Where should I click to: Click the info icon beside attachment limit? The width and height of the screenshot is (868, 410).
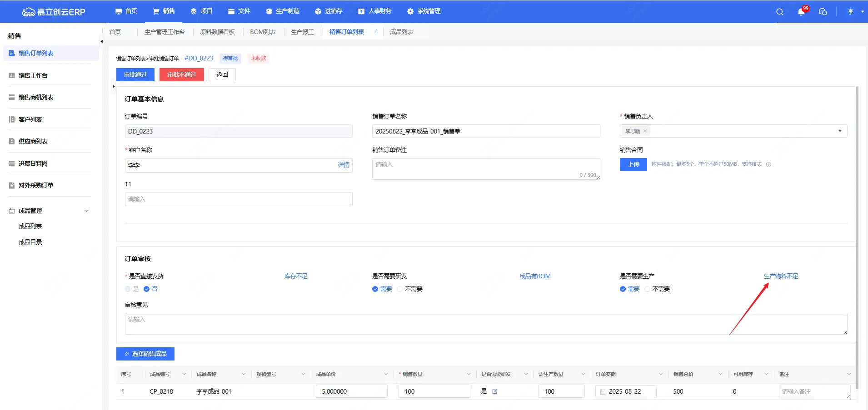click(x=768, y=164)
